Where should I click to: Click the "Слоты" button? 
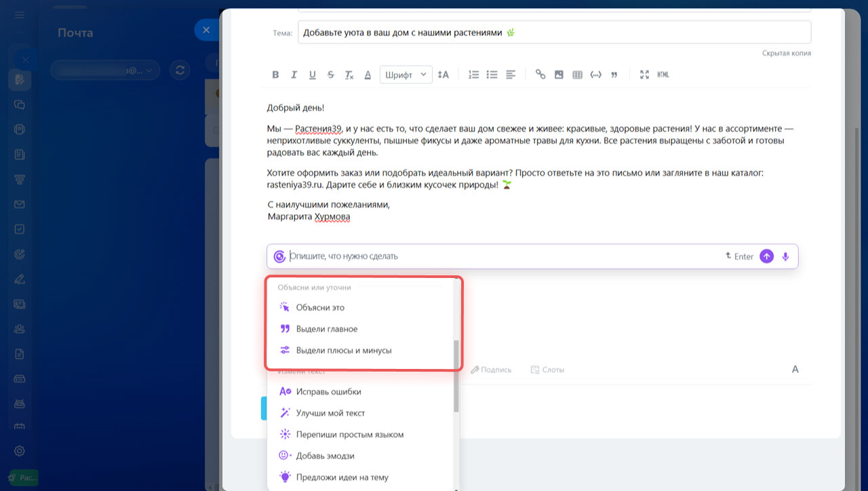point(547,370)
